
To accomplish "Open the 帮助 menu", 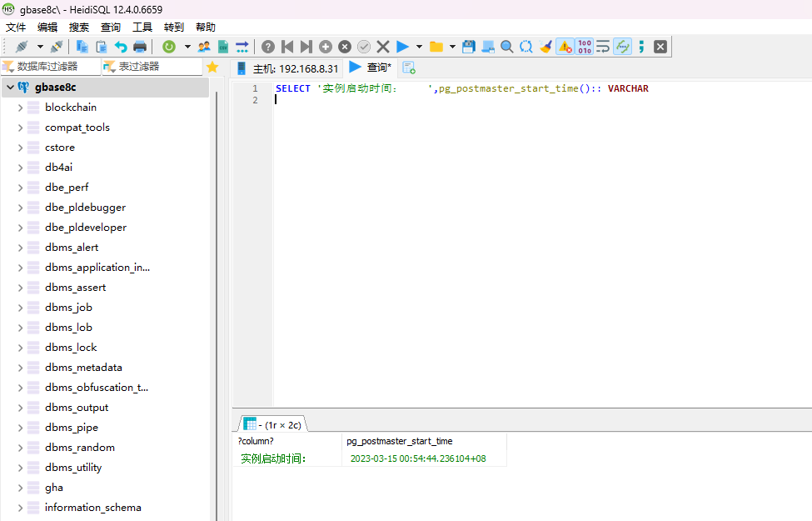I will pyautogui.click(x=206, y=27).
